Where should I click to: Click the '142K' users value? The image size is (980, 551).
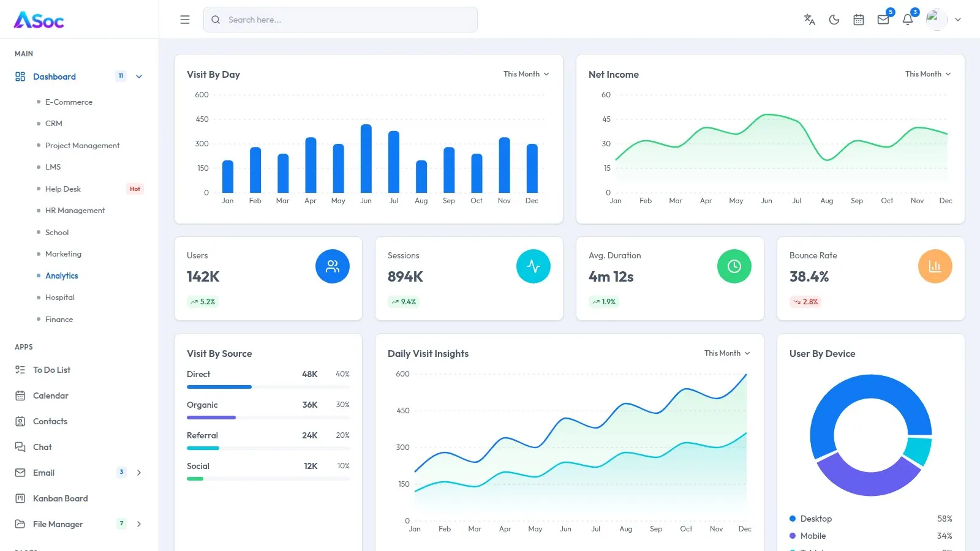coord(203,277)
